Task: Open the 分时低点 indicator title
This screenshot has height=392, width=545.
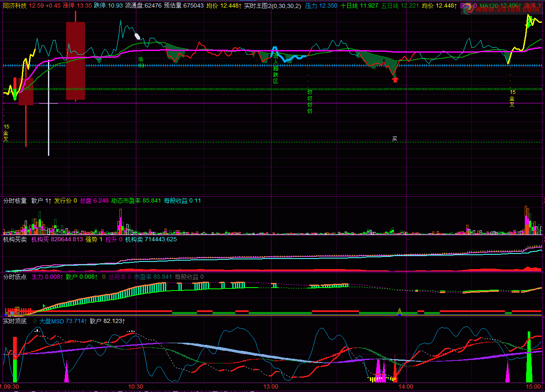Action: click(15, 277)
